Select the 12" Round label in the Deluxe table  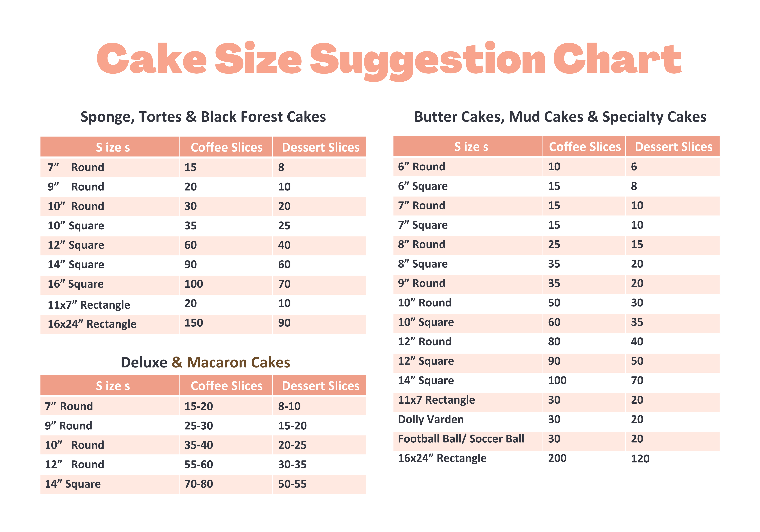pyautogui.click(x=75, y=464)
